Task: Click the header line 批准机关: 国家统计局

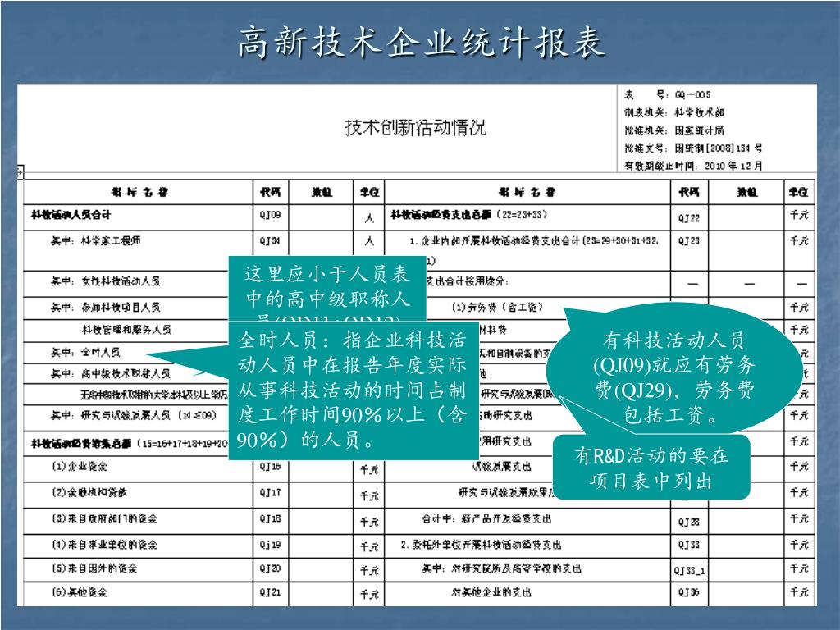Action: pyautogui.click(x=674, y=130)
